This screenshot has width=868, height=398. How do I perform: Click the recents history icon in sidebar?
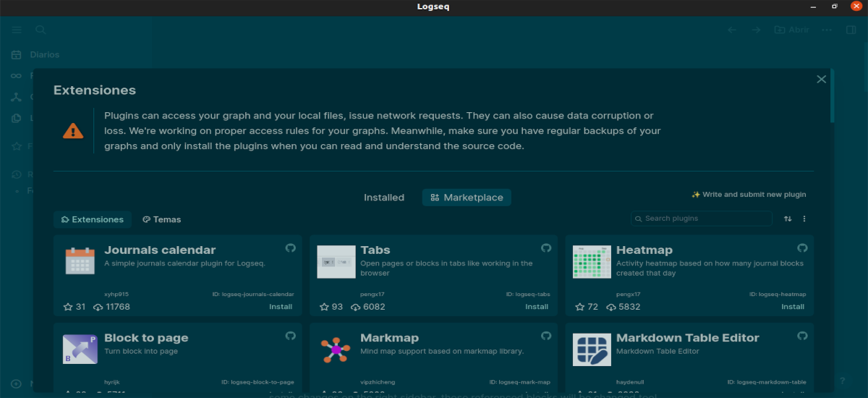tap(17, 174)
